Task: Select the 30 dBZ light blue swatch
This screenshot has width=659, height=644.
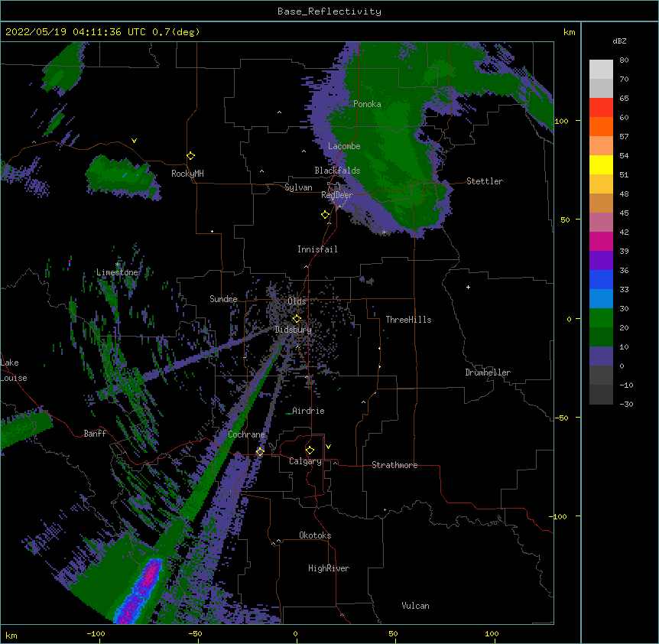Action: (x=601, y=299)
